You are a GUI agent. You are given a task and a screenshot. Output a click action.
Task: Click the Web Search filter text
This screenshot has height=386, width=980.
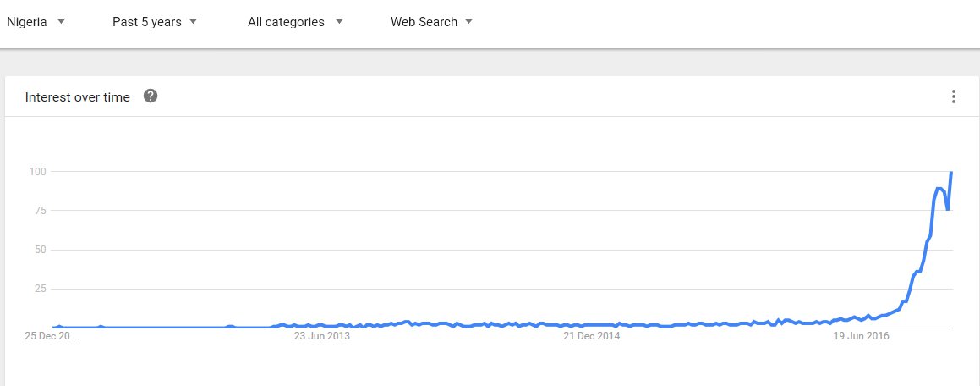424,22
